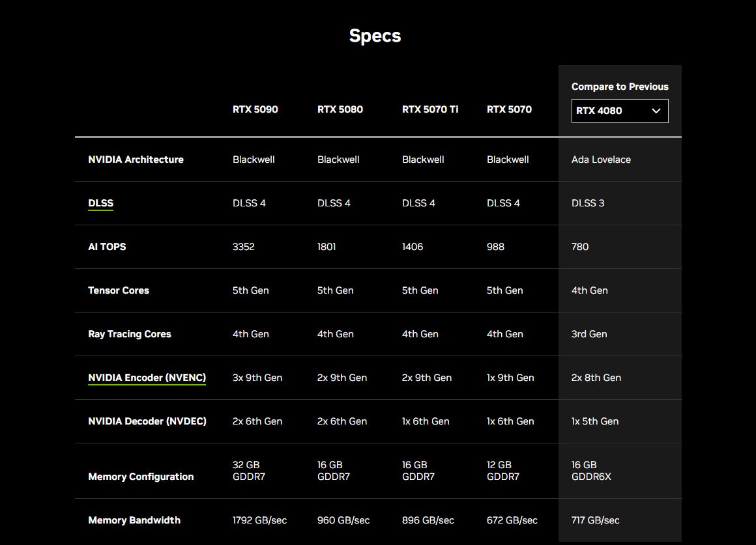Open the RTX 4080 comparison dropdown
Viewport: 756px width, 545px height.
(x=619, y=111)
